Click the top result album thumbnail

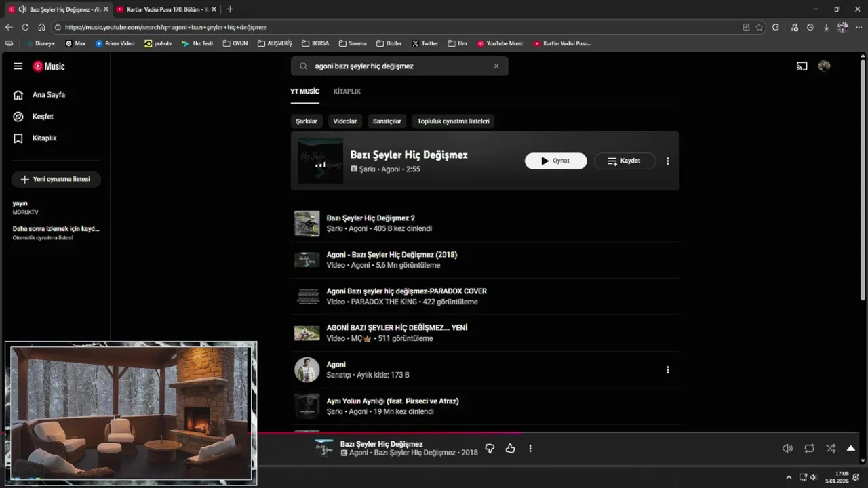tap(320, 161)
